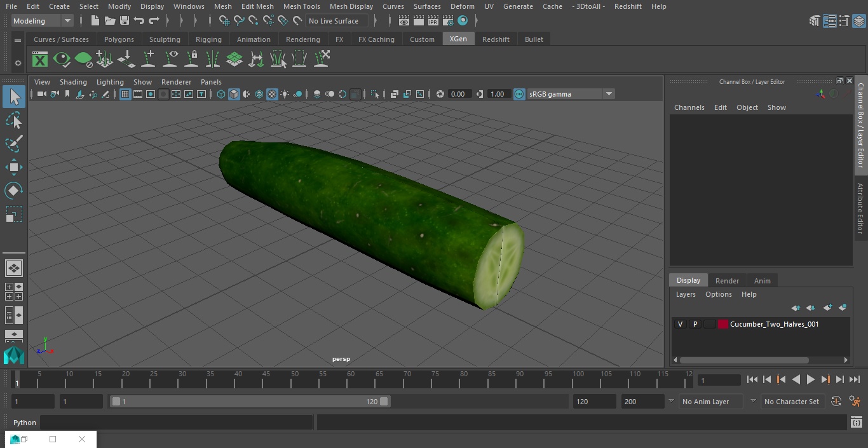Open the Script Editor icon
868x448 pixels.
(856, 423)
